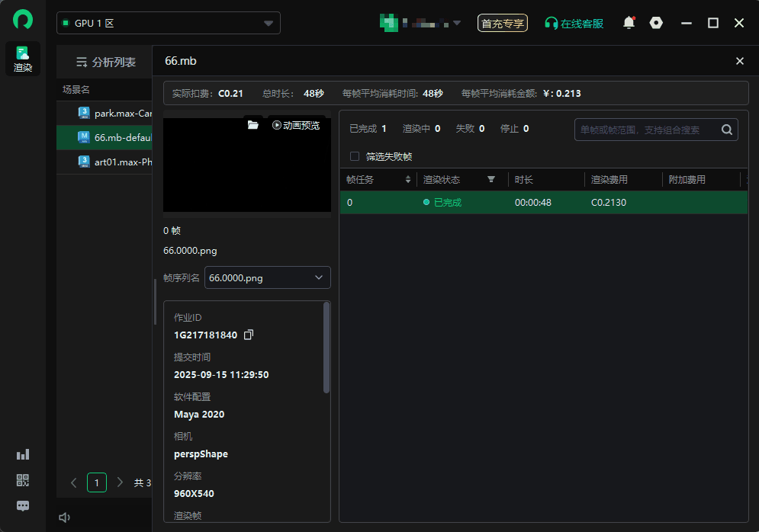
Task: Click the notification bell icon
Action: (x=629, y=23)
